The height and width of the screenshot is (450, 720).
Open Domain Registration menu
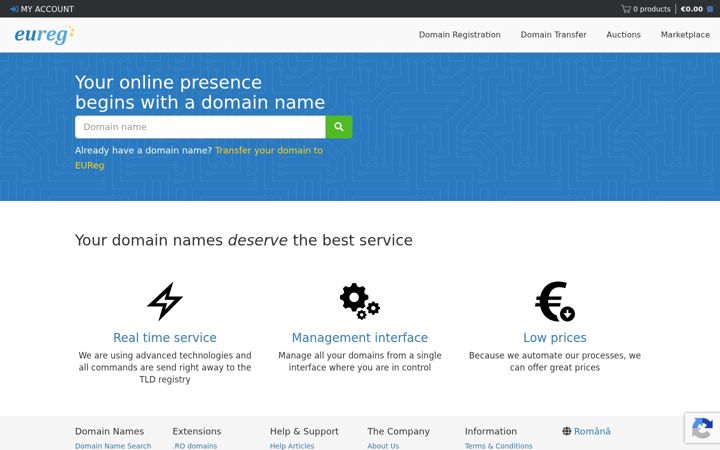460,34
